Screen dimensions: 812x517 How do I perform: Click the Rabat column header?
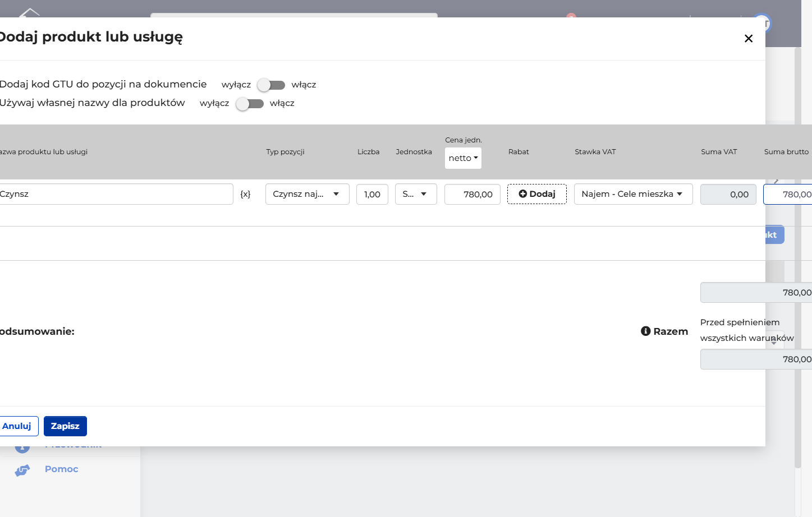519,152
